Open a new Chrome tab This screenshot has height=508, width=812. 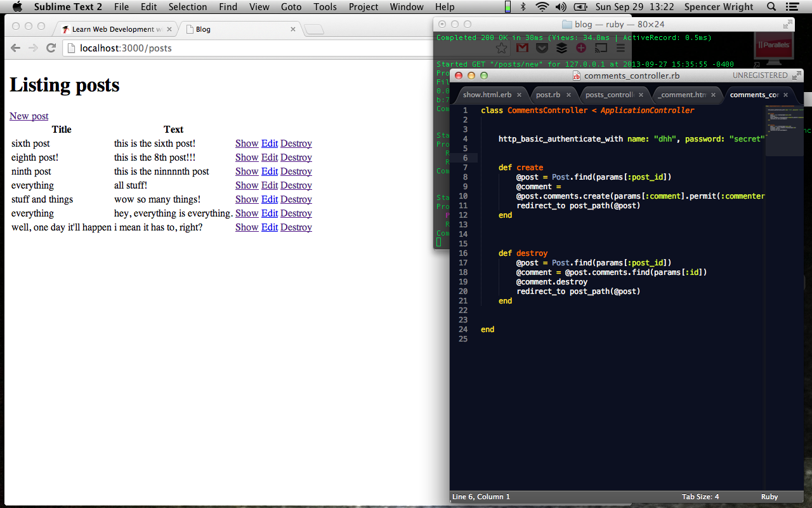313,29
